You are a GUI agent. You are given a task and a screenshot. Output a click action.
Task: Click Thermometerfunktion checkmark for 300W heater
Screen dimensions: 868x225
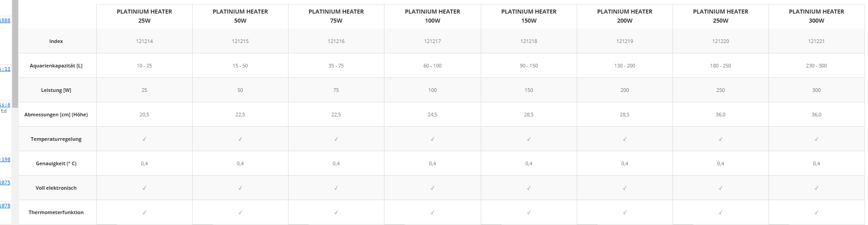[816, 212]
